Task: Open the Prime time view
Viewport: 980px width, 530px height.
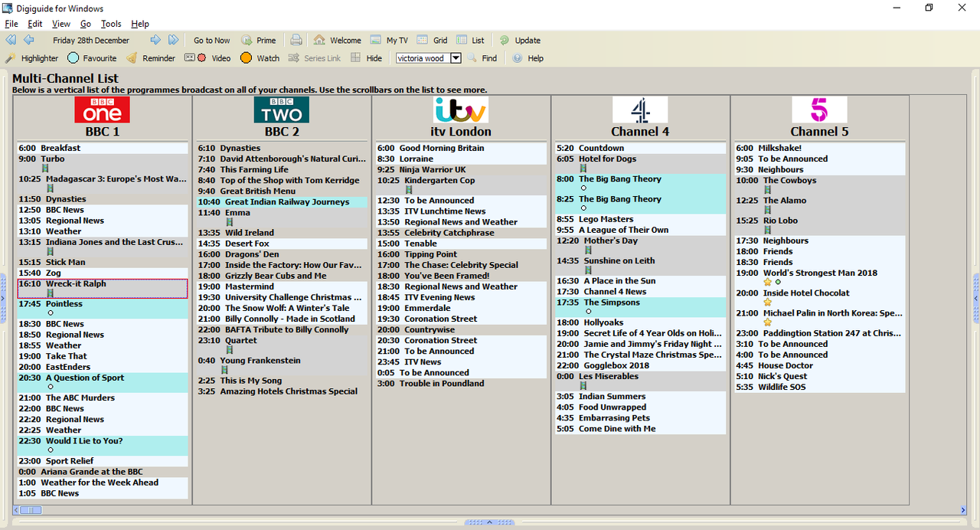Action: tap(259, 41)
